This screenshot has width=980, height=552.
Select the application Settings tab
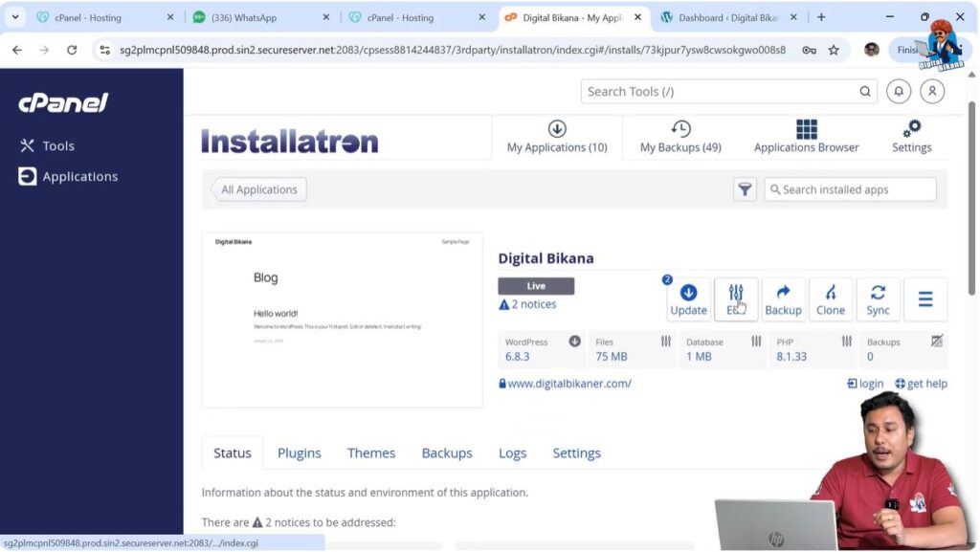[576, 453]
